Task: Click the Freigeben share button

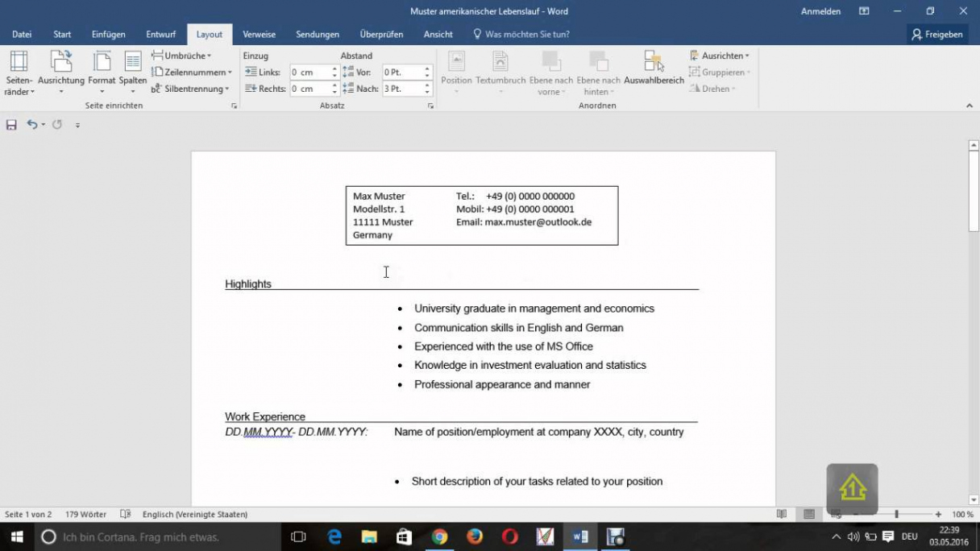Action: pyautogui.click(x=937, y=35)
